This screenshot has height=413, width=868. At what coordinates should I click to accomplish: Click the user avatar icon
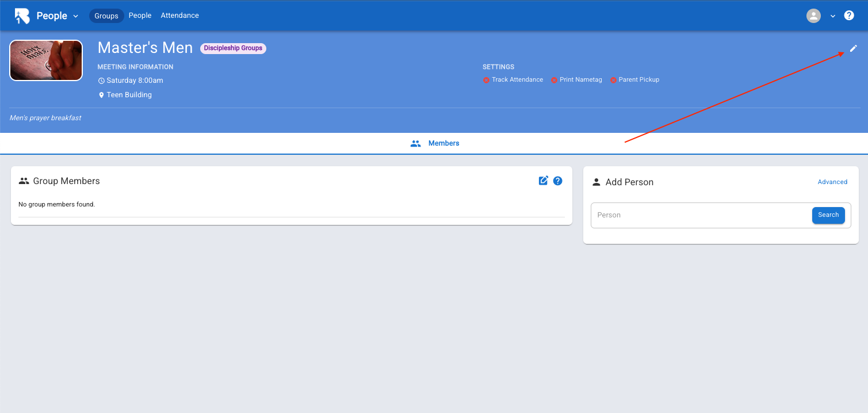(813, 16)
